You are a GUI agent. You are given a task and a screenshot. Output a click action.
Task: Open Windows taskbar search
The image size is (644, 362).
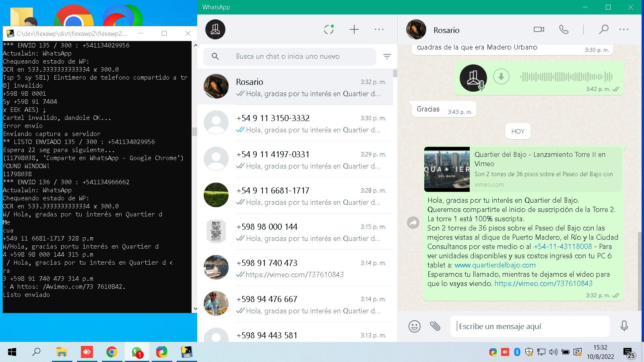coord(36,352)
